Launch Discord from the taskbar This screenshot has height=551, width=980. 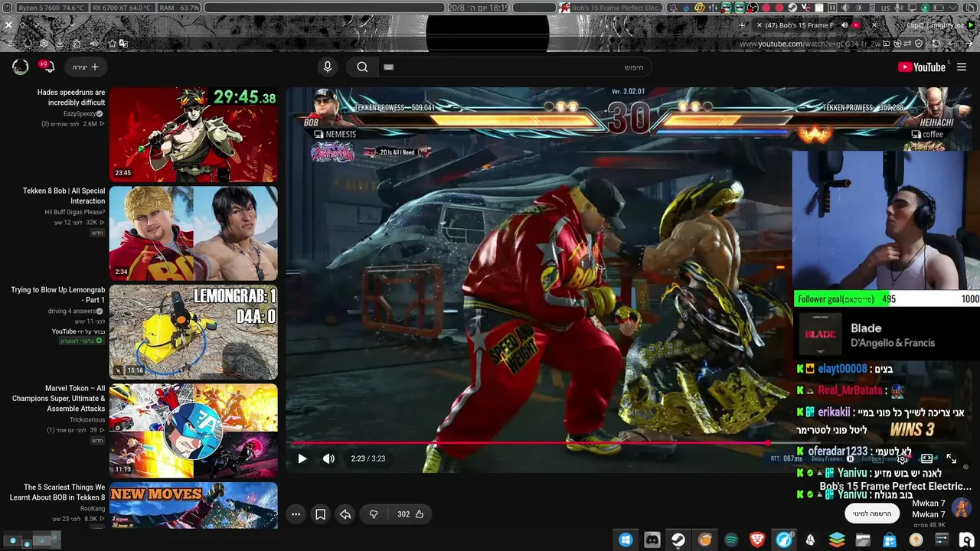click(x=652, y=540)
